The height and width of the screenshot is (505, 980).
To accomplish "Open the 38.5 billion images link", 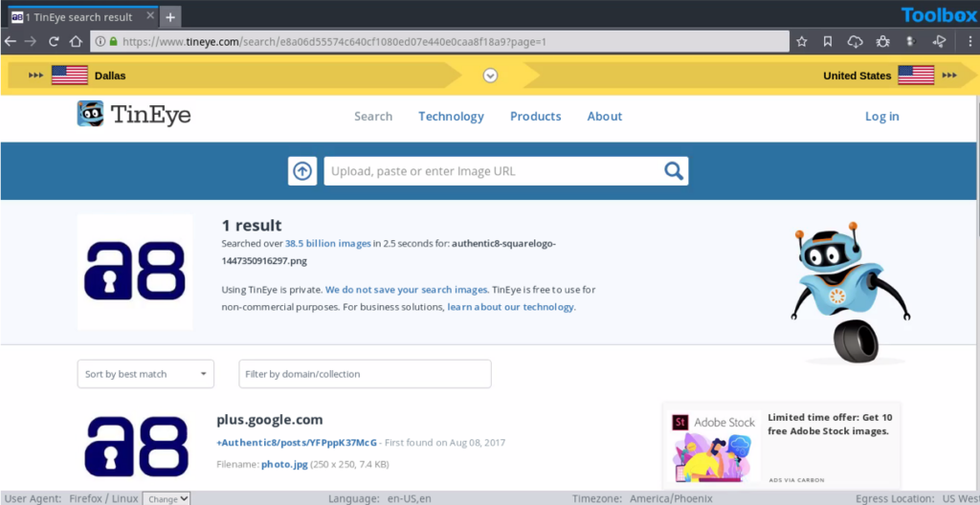I will [328, 244].
